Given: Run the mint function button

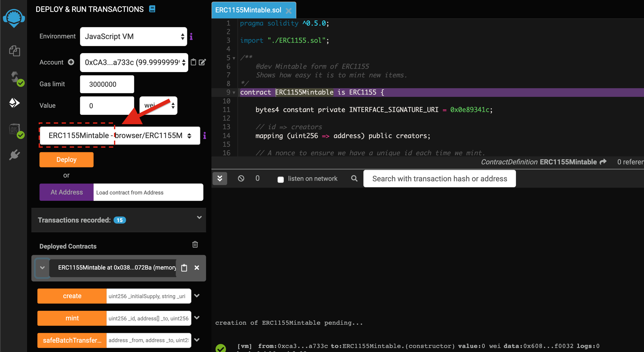Looking at the screenshot, I should (x=72, y=318).
